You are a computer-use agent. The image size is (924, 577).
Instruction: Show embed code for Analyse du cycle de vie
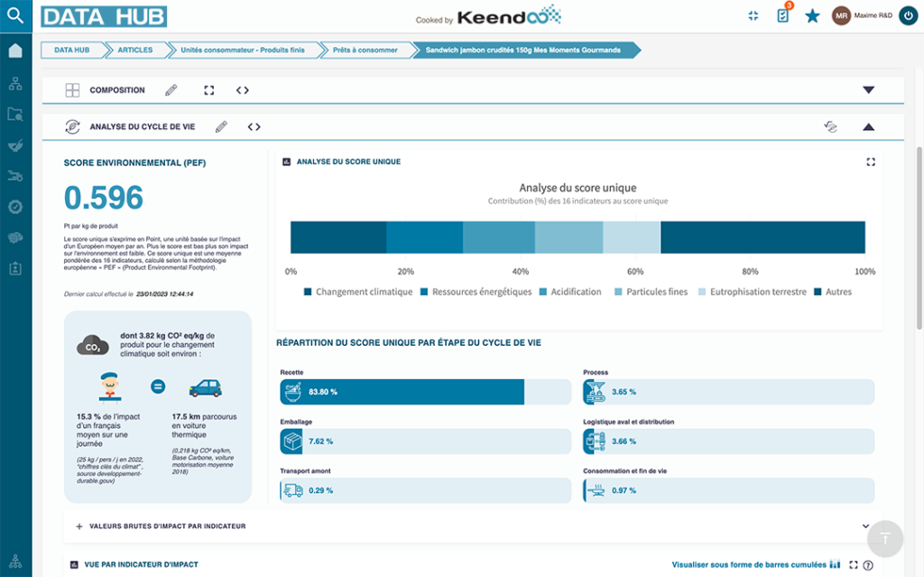(x=254, y=126)
